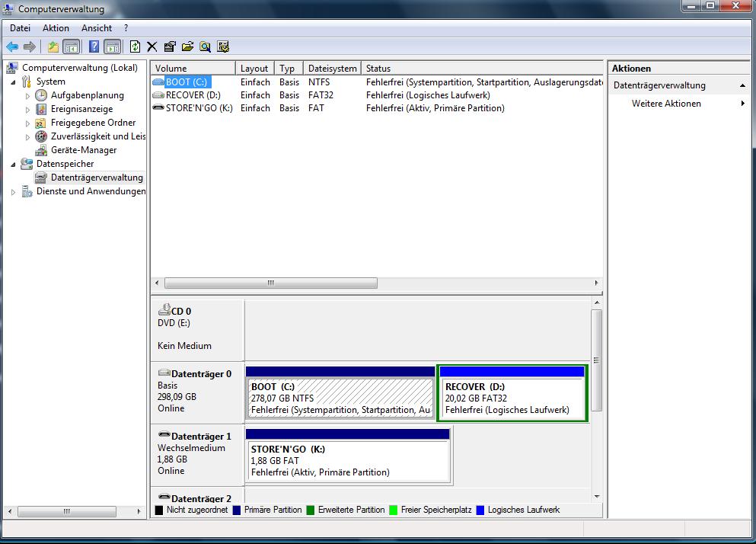Open the Properties toolbar icon

point(170,46)
